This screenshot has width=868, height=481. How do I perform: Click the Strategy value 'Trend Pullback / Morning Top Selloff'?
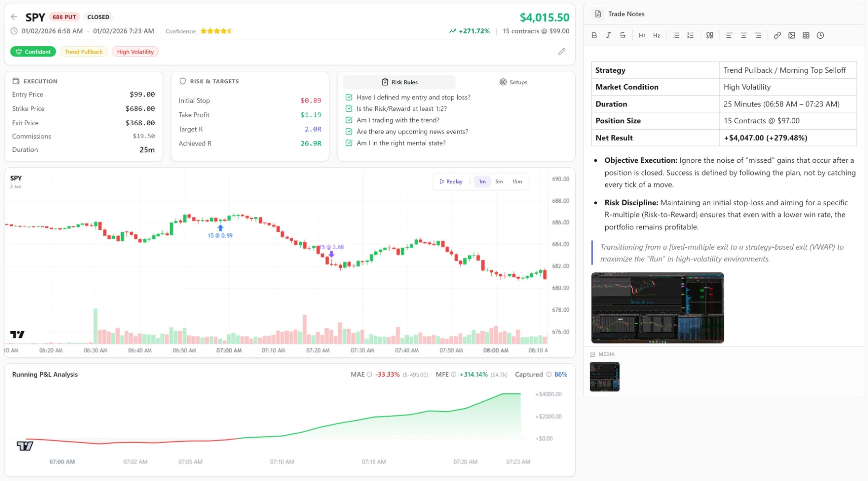[x=785, y=70]
